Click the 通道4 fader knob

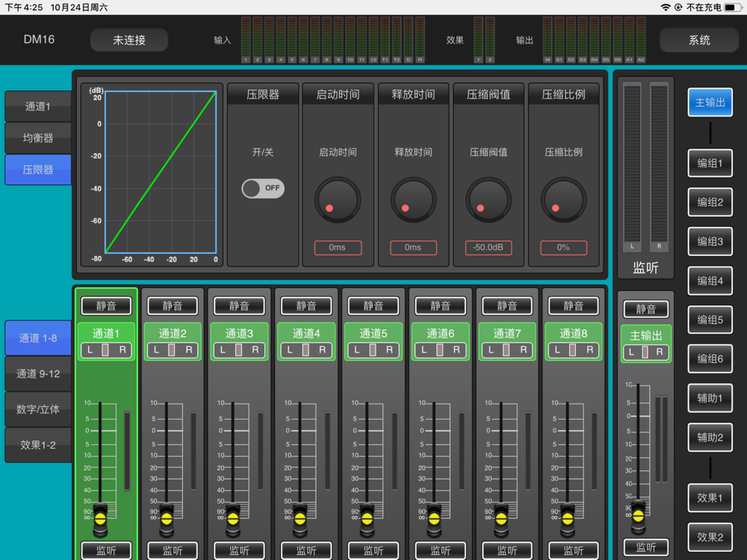[x=300, y=519]
